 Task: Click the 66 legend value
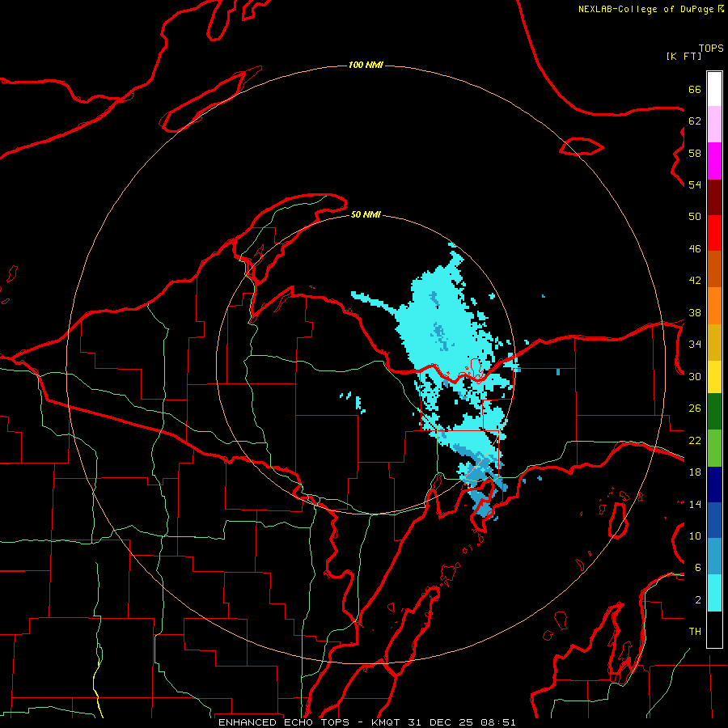(x=695, y=90)
